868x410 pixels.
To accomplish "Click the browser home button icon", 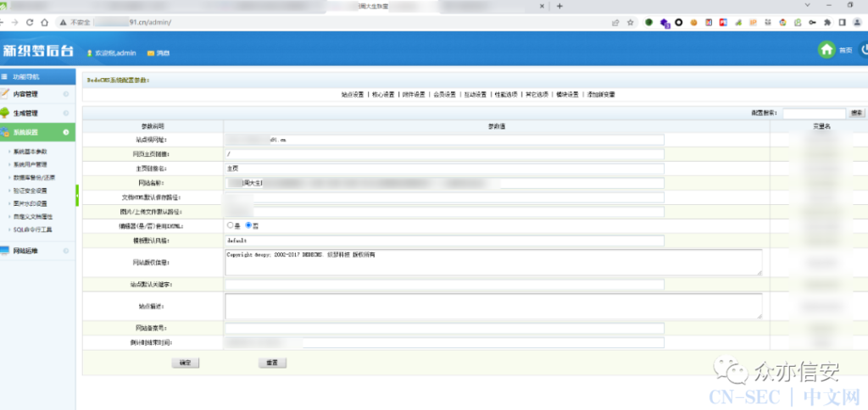I will click(44, 23).
